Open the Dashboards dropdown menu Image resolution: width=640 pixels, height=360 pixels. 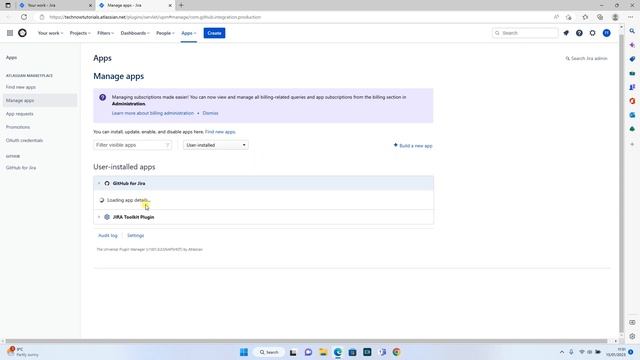tap(135, 33)
